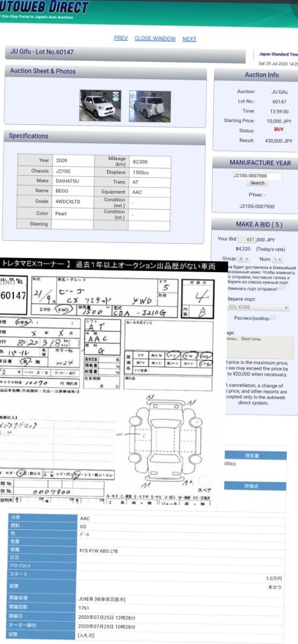
Task: Select the Make cell value DAIHATSU
Action: point(67,181)
